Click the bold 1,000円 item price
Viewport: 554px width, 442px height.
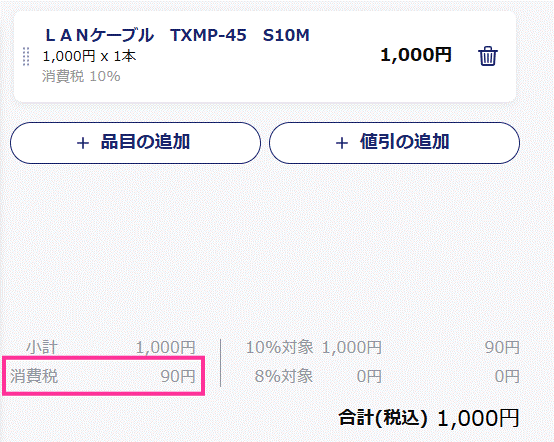(416, 55)
